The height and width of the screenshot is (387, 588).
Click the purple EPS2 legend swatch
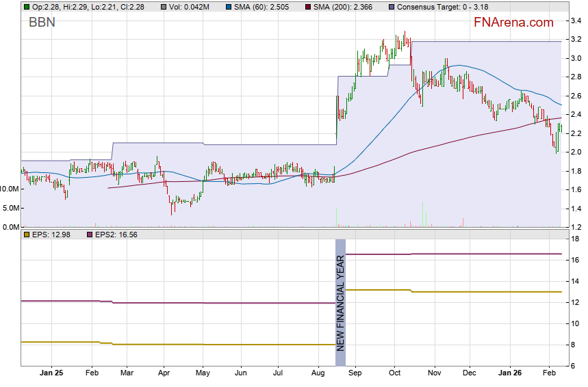click(88, 235)
